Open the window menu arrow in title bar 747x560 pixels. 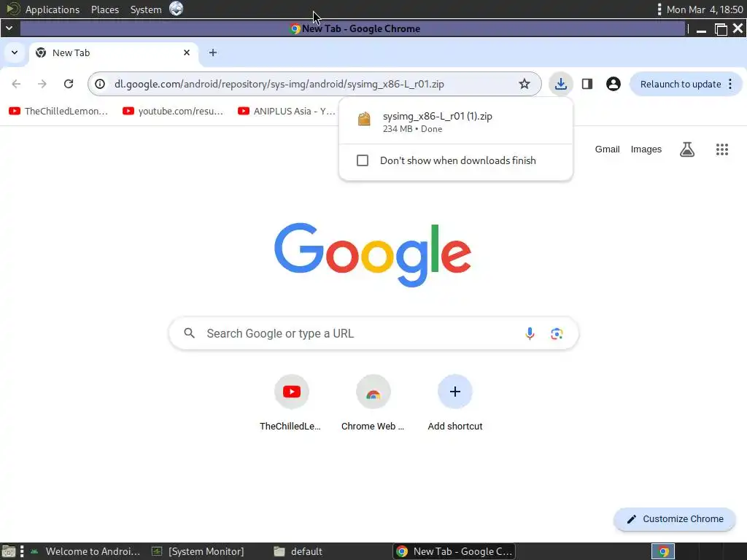pyautogui.click(x=9, y=28)
